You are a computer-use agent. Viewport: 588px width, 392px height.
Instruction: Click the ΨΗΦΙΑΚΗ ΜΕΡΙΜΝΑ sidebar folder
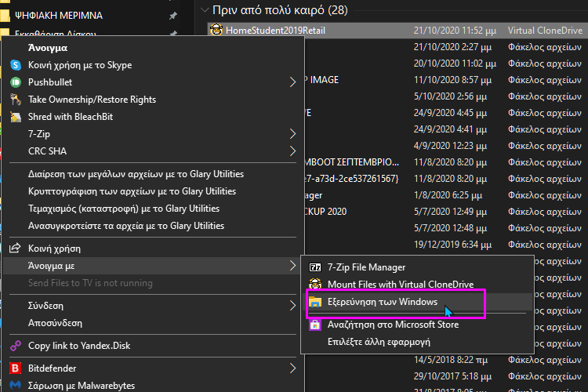[59, 16]
